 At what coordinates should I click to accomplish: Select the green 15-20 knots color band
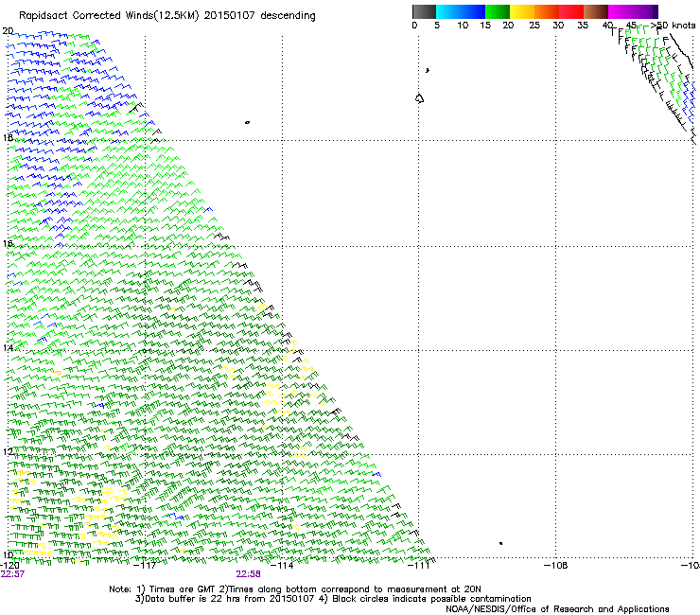[498, 11]
